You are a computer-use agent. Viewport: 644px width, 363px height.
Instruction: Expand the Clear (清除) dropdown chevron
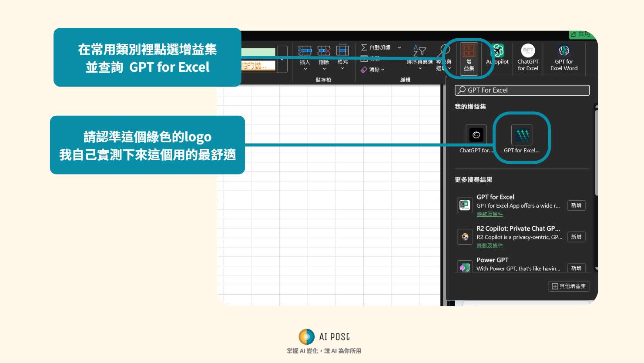pyautogui.click(x=383, y=70)
